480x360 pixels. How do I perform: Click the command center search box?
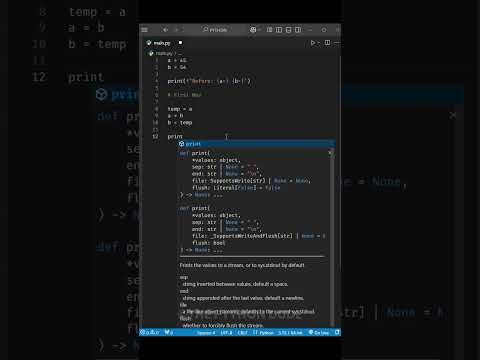pos(215,30)
